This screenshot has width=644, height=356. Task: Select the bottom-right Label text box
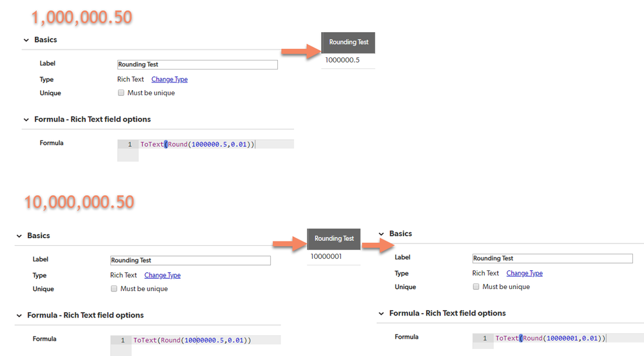[552, 258]
